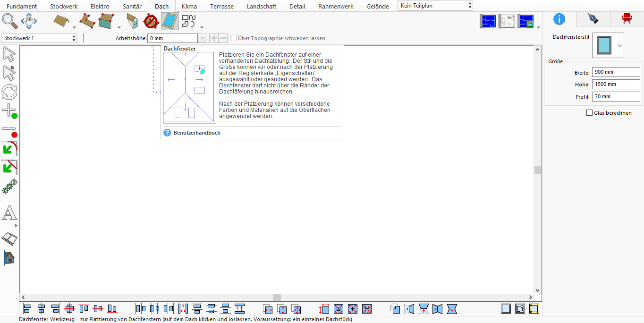Select the magnifier zoom tool

(x=9, y=21)
